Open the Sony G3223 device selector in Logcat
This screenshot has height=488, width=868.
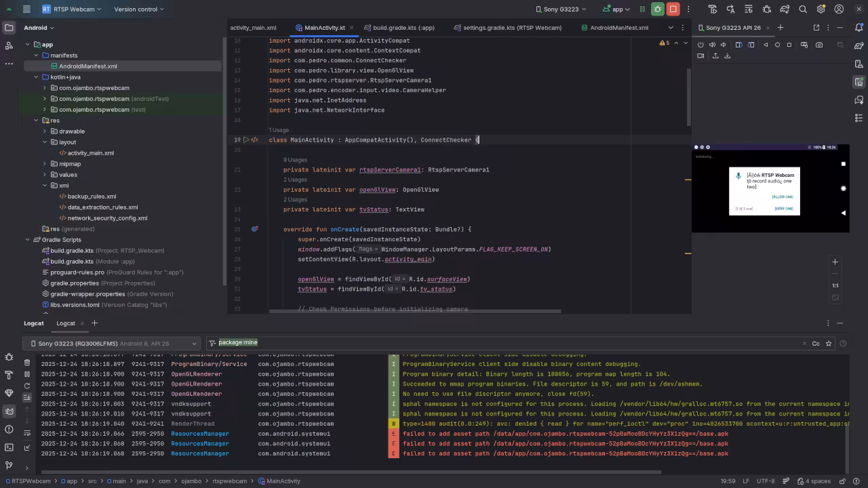click(x=112, y=344)
